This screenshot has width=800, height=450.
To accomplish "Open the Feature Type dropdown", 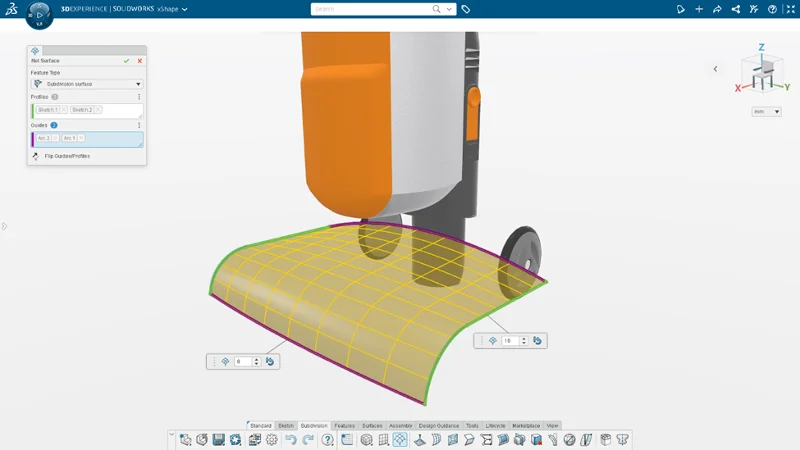I will click(88, 84).
